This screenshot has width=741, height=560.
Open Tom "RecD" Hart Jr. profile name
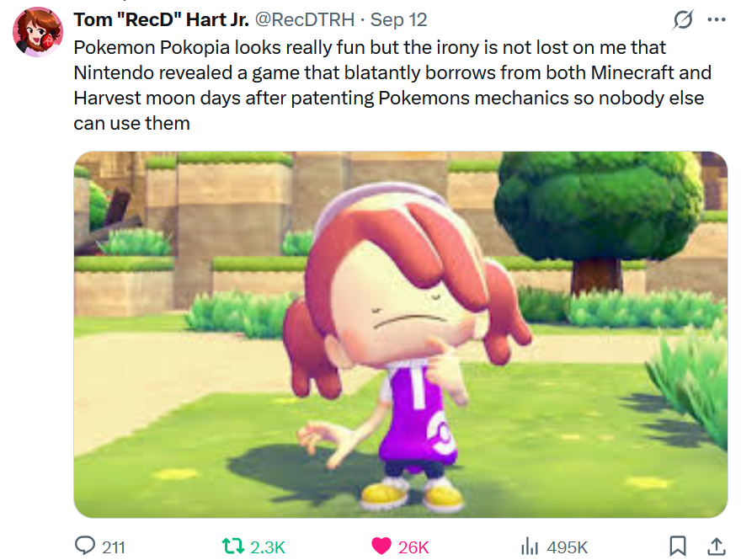point(161,20)
